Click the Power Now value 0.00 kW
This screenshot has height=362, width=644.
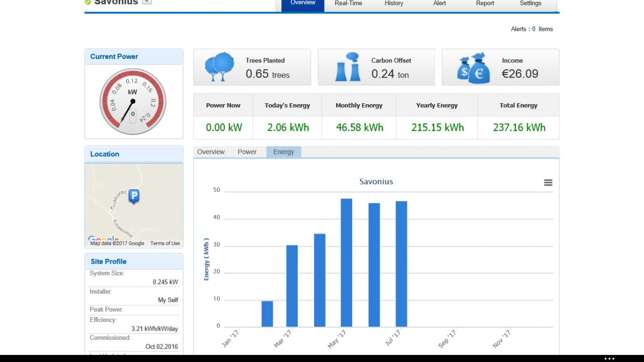click(x=224, y=127)
